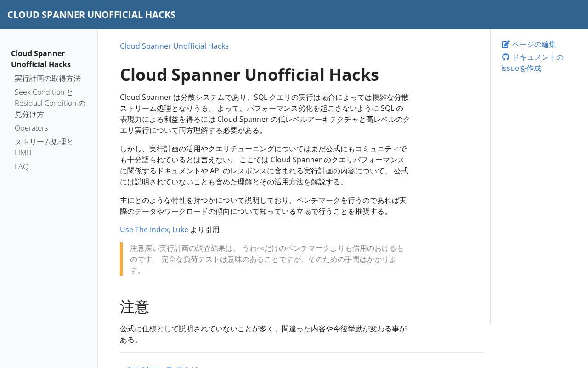
Task: Click the paragraph starting with 公式に仕様として説明
Action: tap(263, 334)
